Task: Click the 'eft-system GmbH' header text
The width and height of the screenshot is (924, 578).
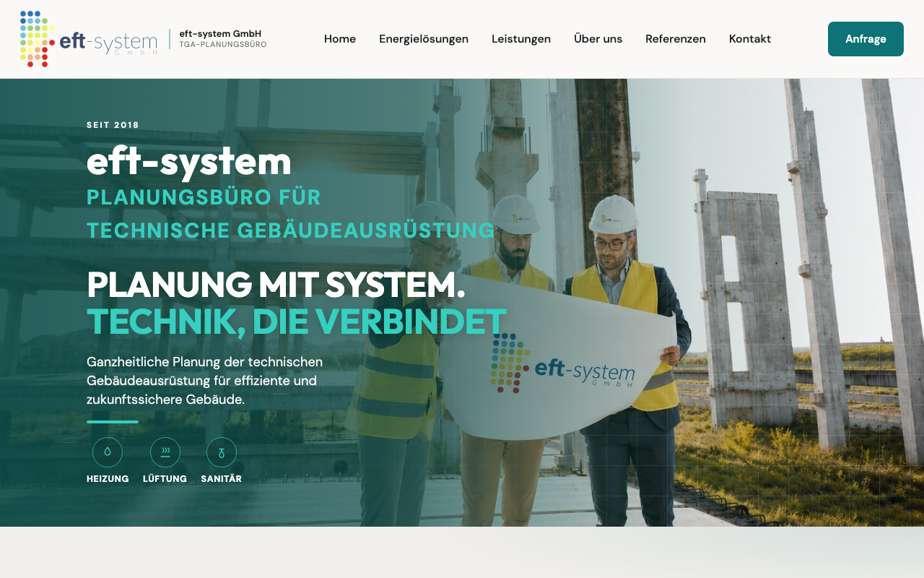Action: coord(220,34)
